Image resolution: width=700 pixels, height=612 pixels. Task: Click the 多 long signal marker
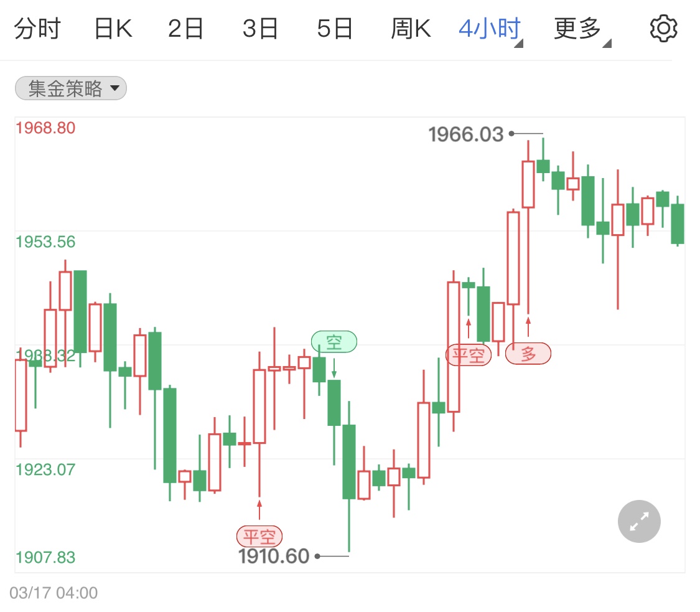tap(528, 354)
